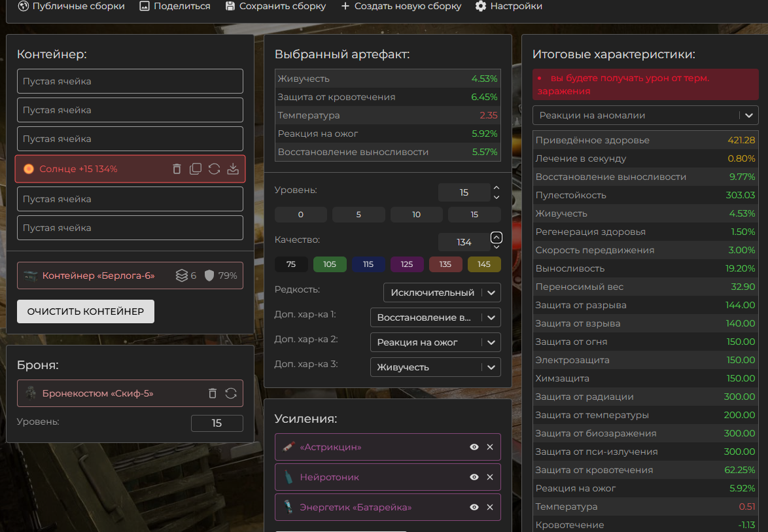
Task: Select green quality preset 105
Action: (x=330, y=264)
